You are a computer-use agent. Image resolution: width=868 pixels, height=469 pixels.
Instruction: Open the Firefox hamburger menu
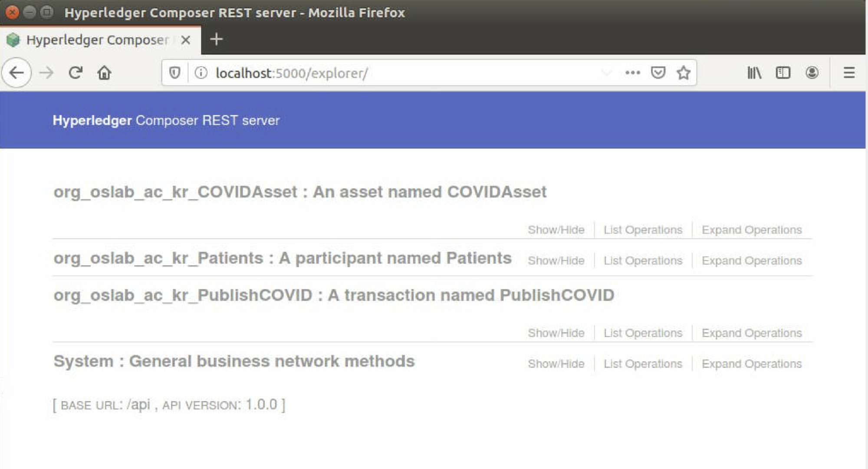coord(849,73)
